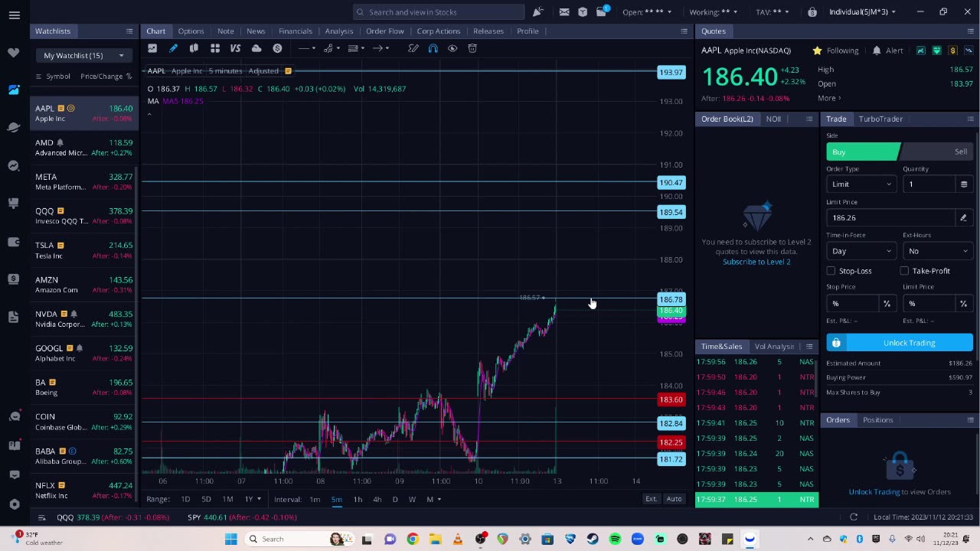
Task: Toggle the magnet snap tool
Action: point(433,48)
